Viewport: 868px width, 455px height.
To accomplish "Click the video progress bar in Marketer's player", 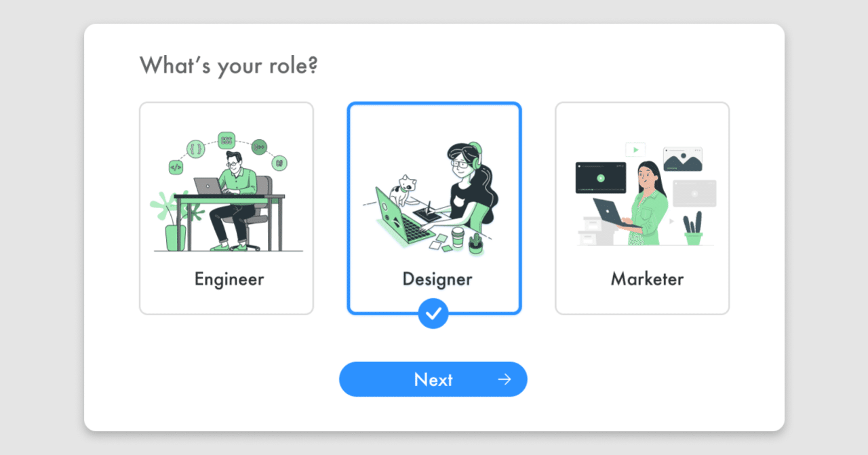I will [x=601, y=189].
